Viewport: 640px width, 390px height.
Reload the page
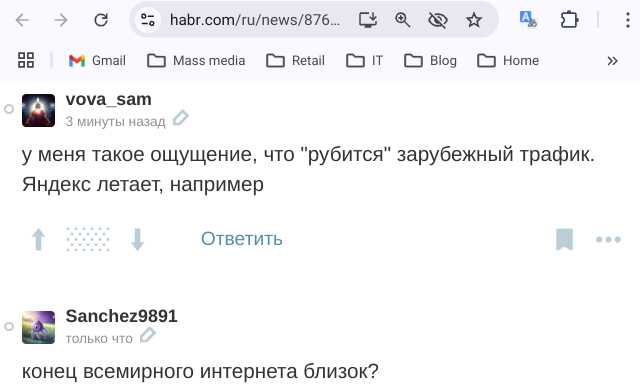coord(101,20)
